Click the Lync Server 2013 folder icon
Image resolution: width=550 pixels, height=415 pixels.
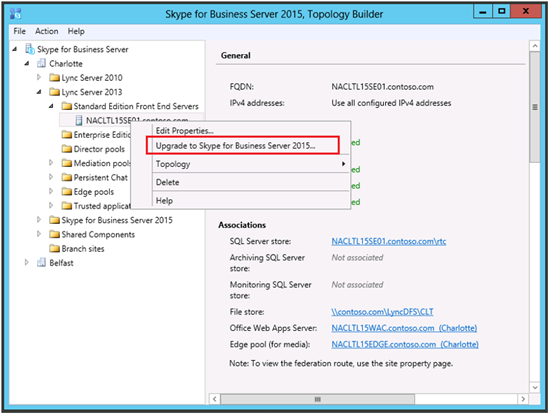(x=54, y=92)
